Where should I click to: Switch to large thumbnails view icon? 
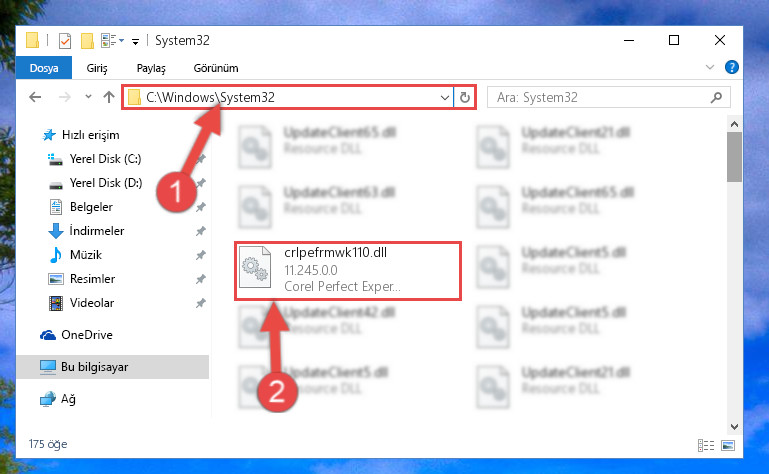tap(728, 445)
